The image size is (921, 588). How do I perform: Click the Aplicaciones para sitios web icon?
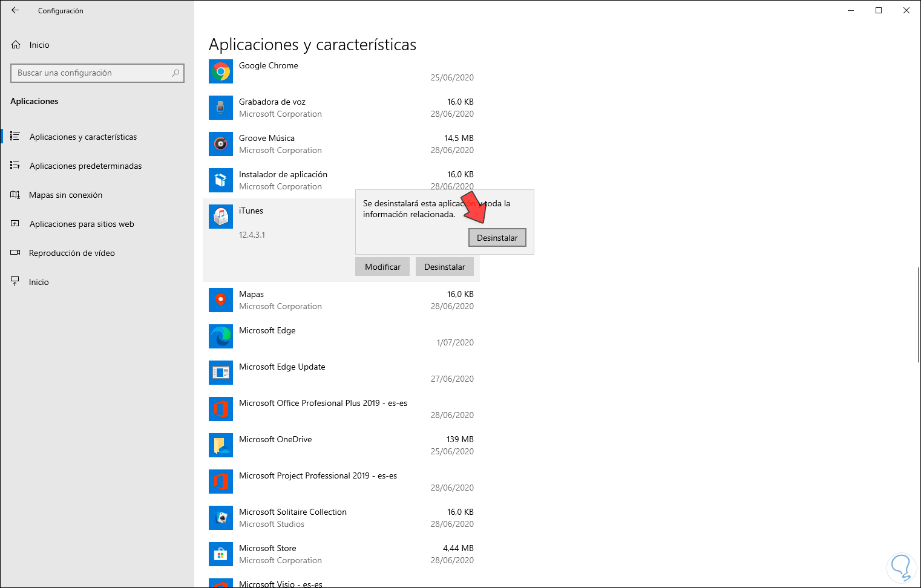[x=15, y=224]
